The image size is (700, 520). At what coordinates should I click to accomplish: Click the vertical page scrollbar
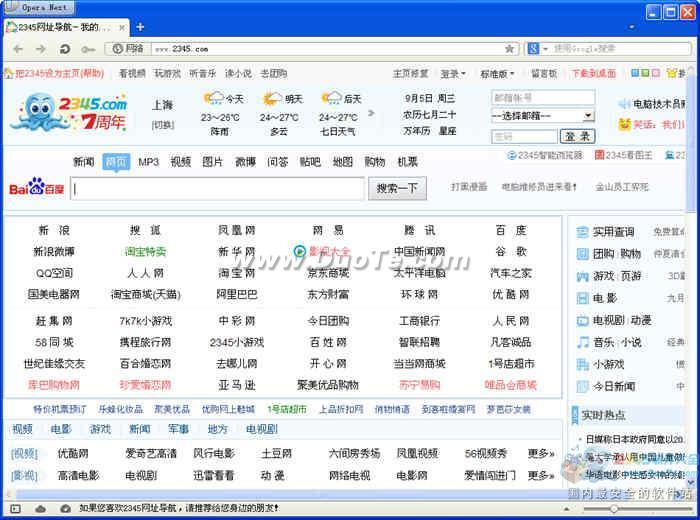(x=694, y=300)
